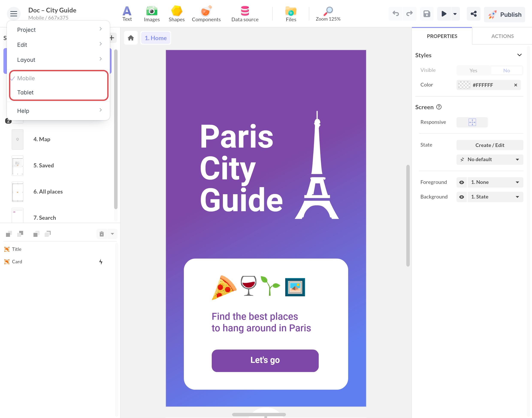Switch to the ACTIONS tab
Viewport: 532px width, 418px height.
click(x=502, y=36)
